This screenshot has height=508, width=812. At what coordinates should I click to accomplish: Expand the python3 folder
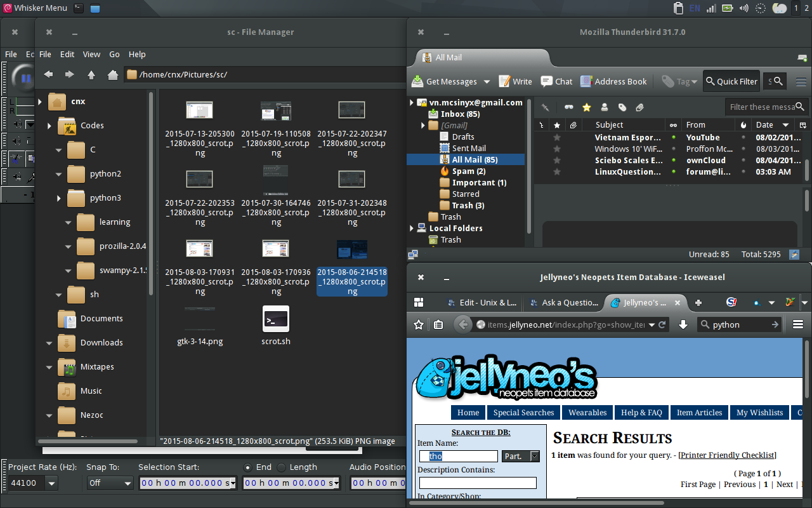pyautogui.click(x=59, y=198)
